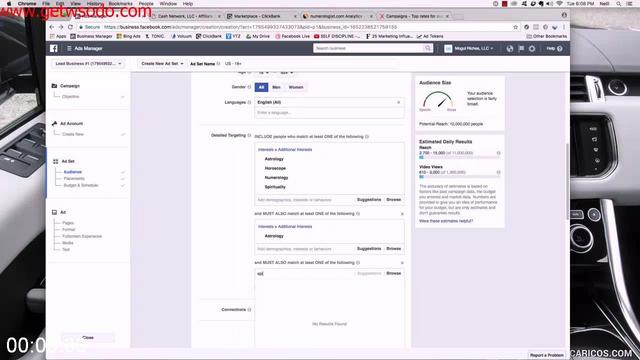Open the globe notifications icon
This screenshot has width=640, height=360.
point(510,48)
